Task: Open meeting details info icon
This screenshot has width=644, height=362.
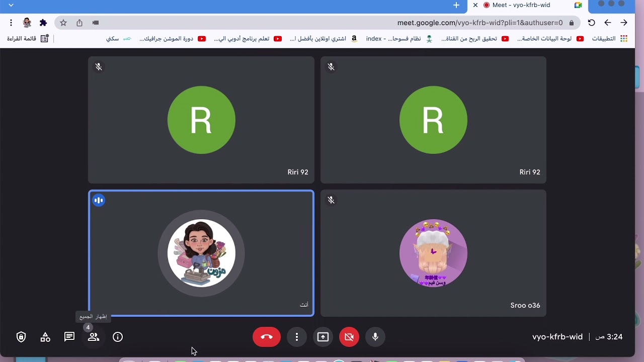Action: coord(118,337)
